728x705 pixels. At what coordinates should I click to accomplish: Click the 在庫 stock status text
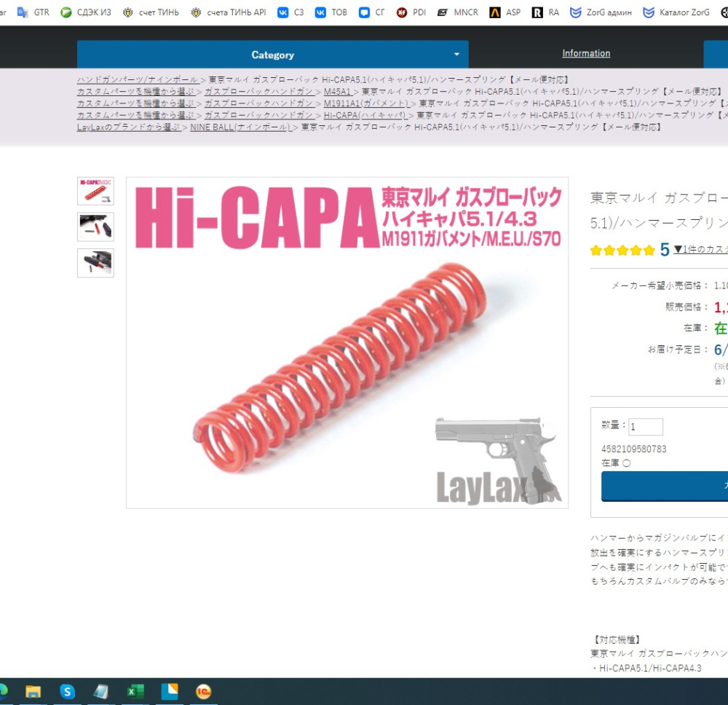coord(616,463)
